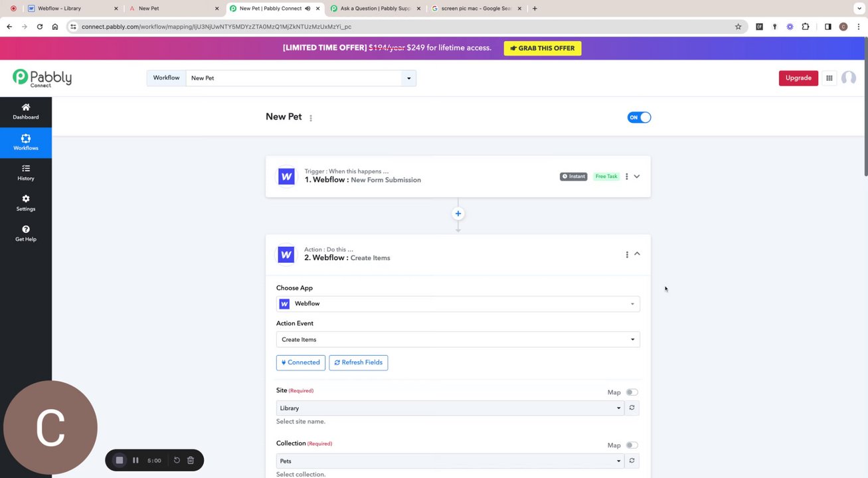The image size is (868, 478).
Task: Click the Refresh Fields button
Action: pos(359,362)
